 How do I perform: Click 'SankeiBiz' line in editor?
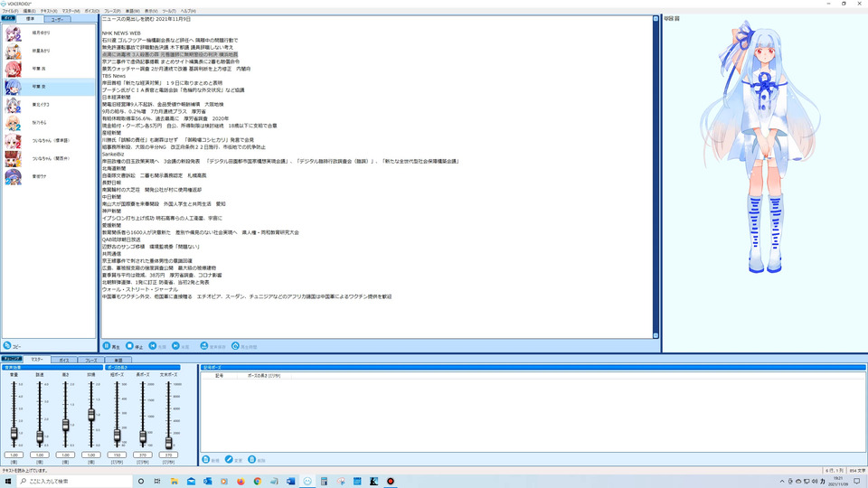point(113,155)
